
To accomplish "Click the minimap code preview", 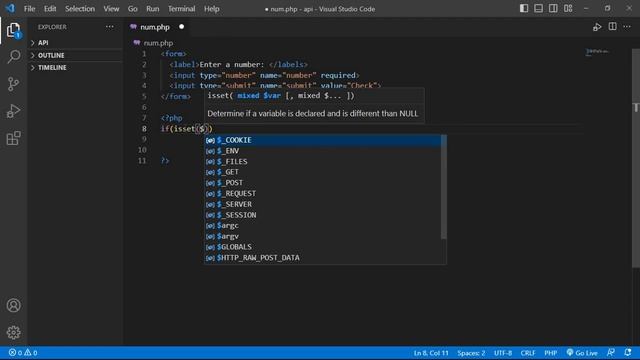I will point(597,52).
